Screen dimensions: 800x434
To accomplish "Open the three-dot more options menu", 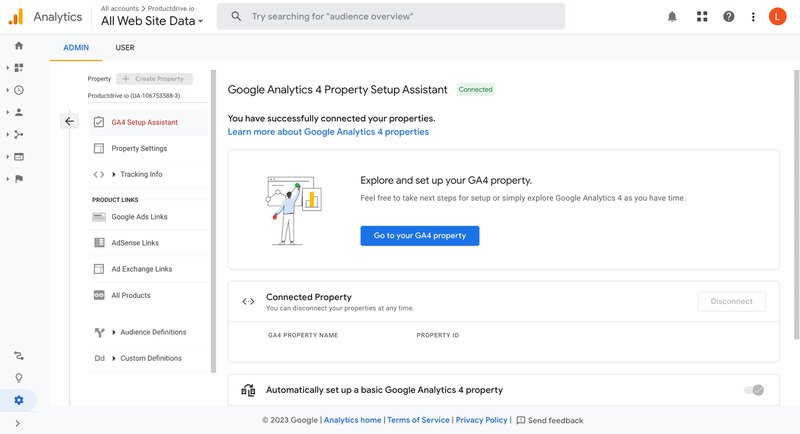I will [753, 17].
